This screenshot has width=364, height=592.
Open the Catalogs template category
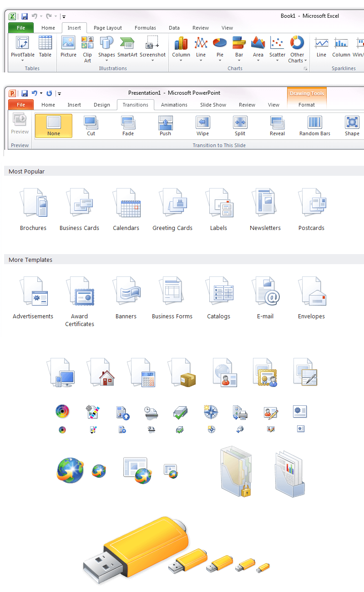(x=219, y=297)
